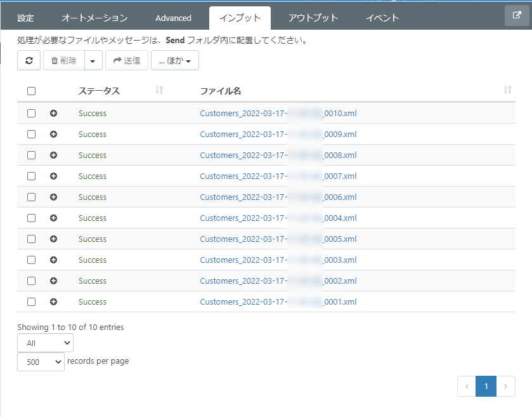
Task: Check the box for 0004.xml row
Action: pyautogui.click(x=31, y=218)
